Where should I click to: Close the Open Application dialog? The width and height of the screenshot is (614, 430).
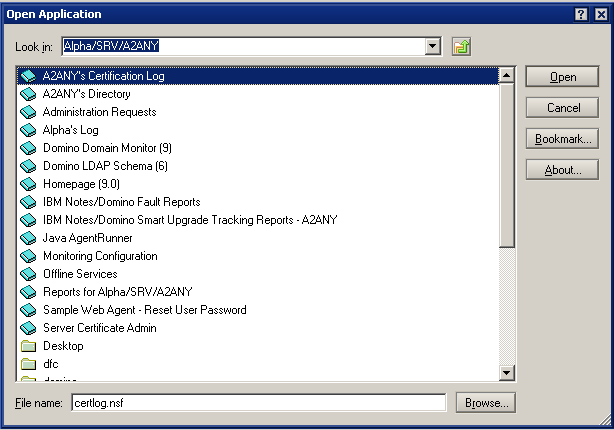coord(601,14)
